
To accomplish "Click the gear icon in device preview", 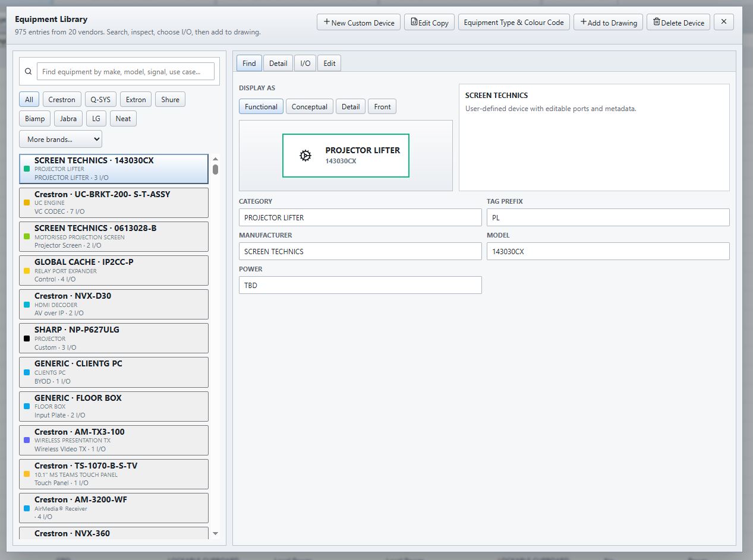I will tap(305, 156).
